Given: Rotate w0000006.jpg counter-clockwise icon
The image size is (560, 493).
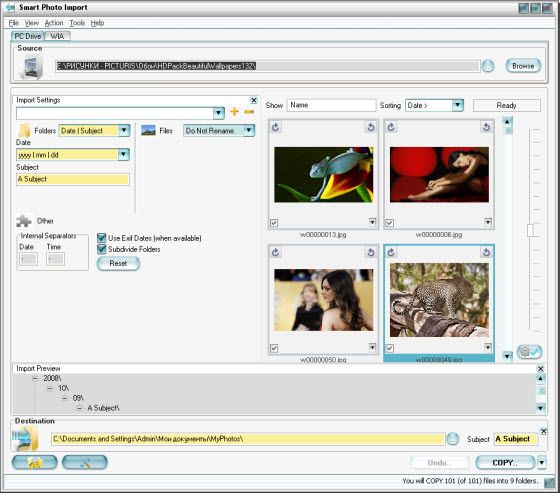Looking at the screenshot, I should [486, 127].
